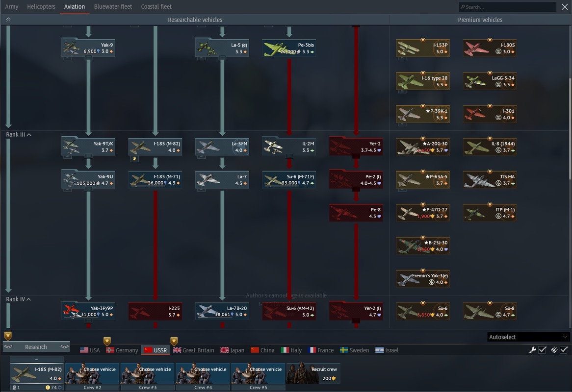Select the Yak-3P/9P aircraft card
572x392 pixels.
click(88, 311)
